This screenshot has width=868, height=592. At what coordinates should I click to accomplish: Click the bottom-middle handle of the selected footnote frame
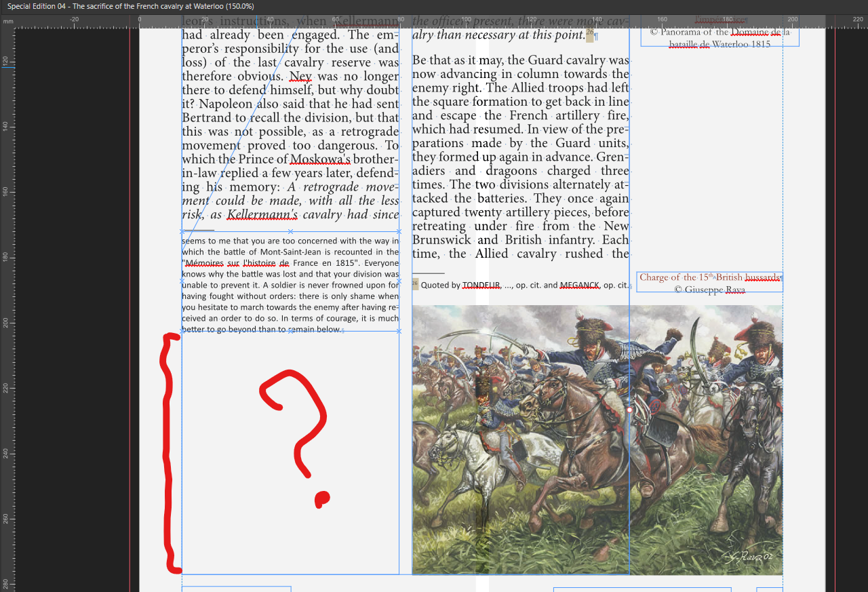(290, 331)
